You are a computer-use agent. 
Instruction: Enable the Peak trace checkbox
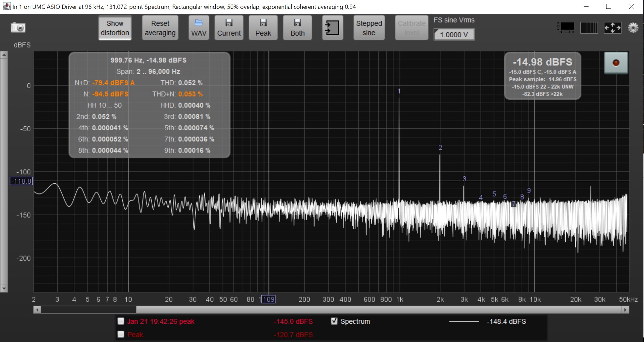click(x=121, y=334)
